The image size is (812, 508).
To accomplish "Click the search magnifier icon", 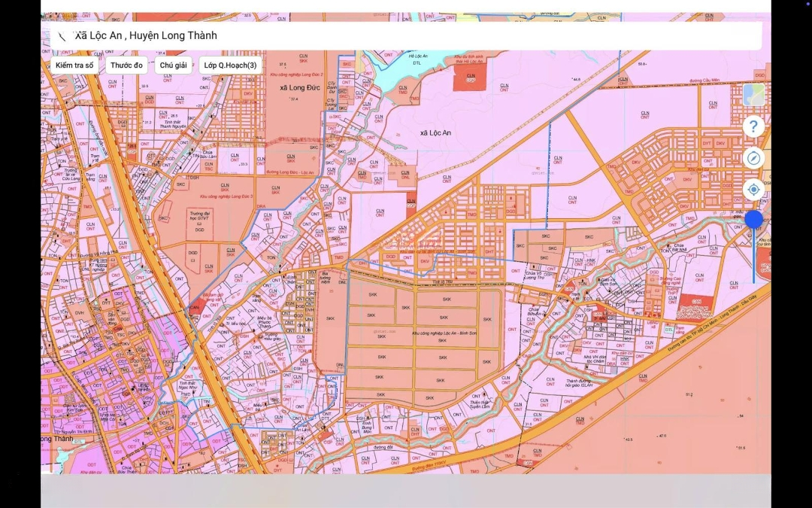I will point(62,36).
